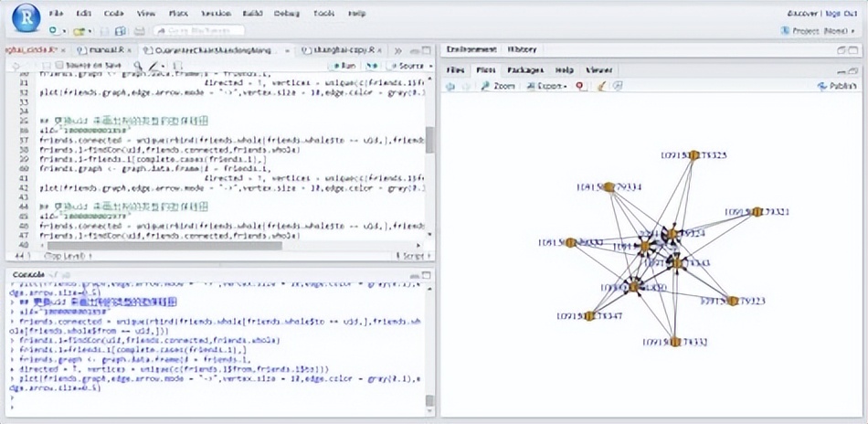Image resolution: width=868 pixels, height=424 pixels.
Task: Open the Code menu
Action: [x=113, y=14]
